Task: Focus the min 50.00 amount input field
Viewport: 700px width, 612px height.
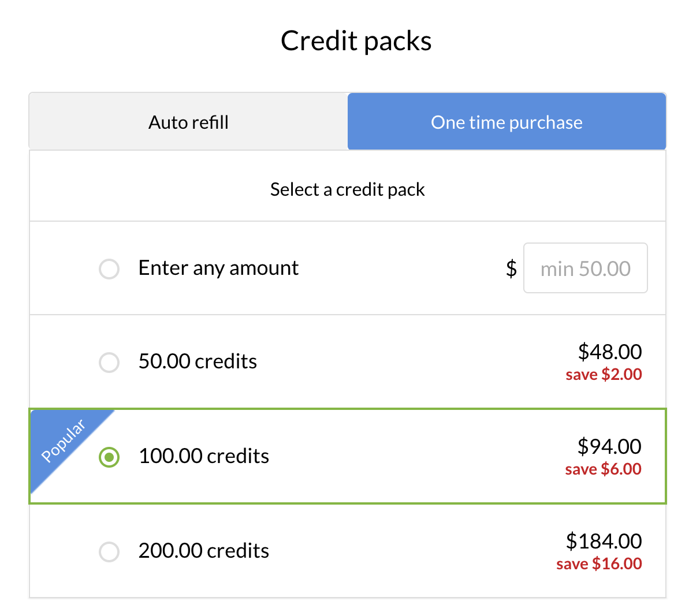Action: 585,268
